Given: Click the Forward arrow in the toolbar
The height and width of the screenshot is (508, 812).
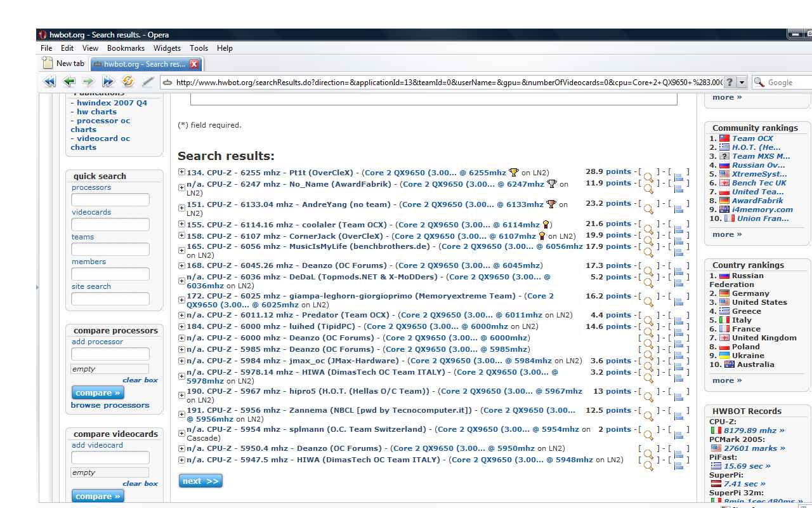Looking at the screenshot, I should point(88,82).
